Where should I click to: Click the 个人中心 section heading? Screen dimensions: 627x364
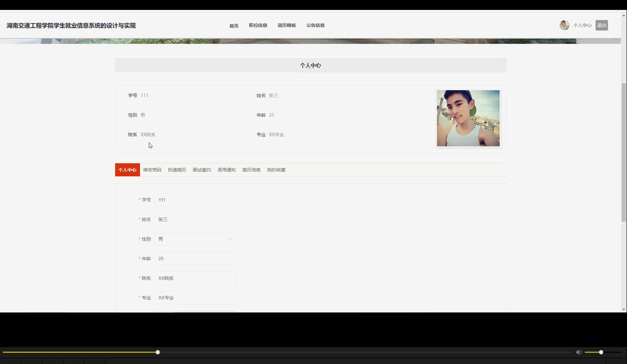(x=311, y=65)
